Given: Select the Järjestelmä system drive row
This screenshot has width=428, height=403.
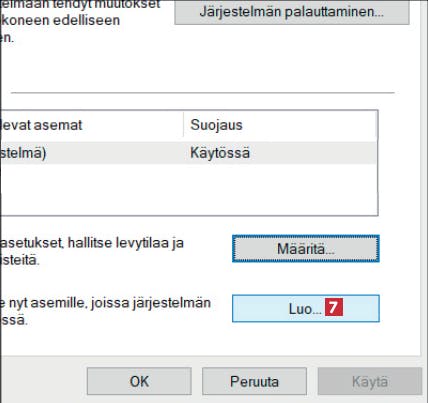Looking at the screenshot, I should click(x=189, y=153).
